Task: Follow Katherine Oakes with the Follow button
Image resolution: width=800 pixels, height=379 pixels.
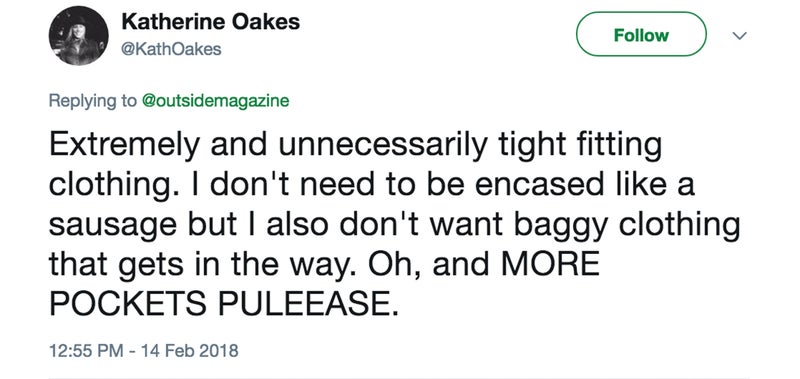Action: pyautogui.click(x=641, y=34)
